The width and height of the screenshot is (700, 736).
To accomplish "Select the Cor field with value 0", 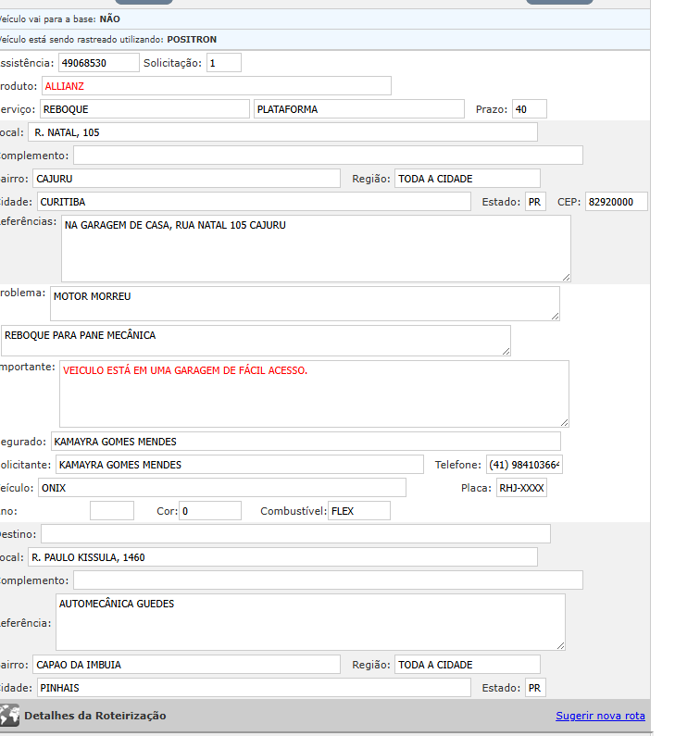I will pyautogui.click(x=210, y=510).
